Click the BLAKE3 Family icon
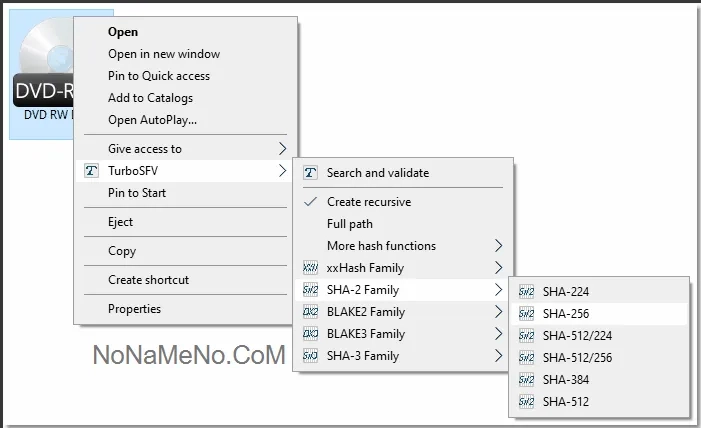 (310, 334)
